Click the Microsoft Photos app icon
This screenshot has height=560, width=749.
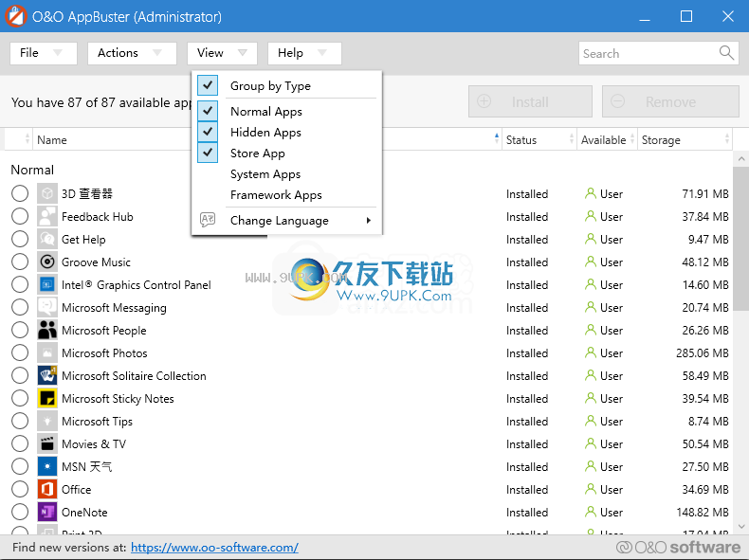(x=47, y=352)
